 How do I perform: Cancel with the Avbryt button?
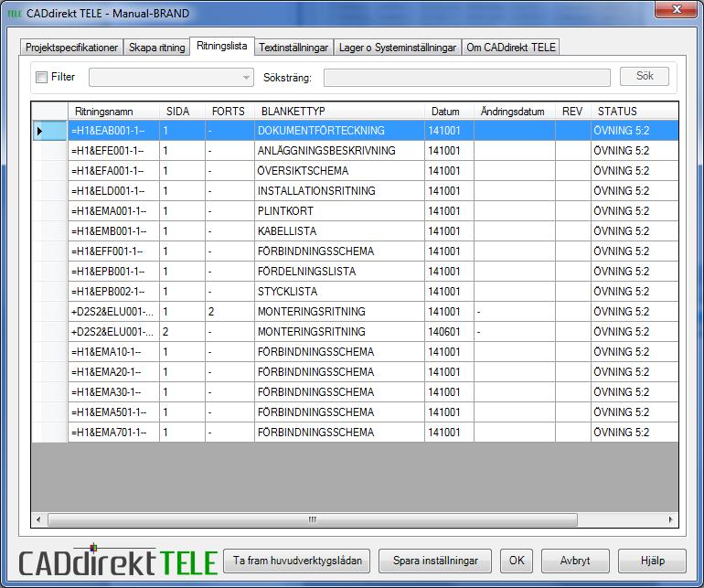point(575,561)
